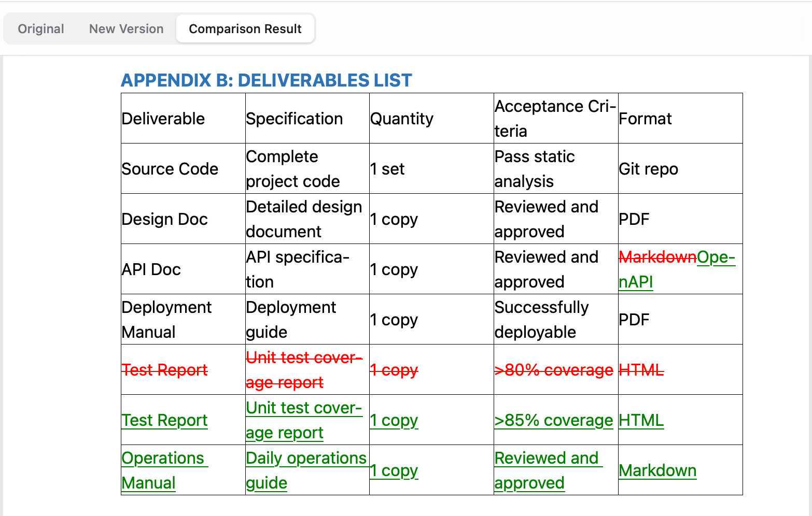Click the Deliverable column header
Viewport: 812px width, 516px height.
(x=183, y=119)
